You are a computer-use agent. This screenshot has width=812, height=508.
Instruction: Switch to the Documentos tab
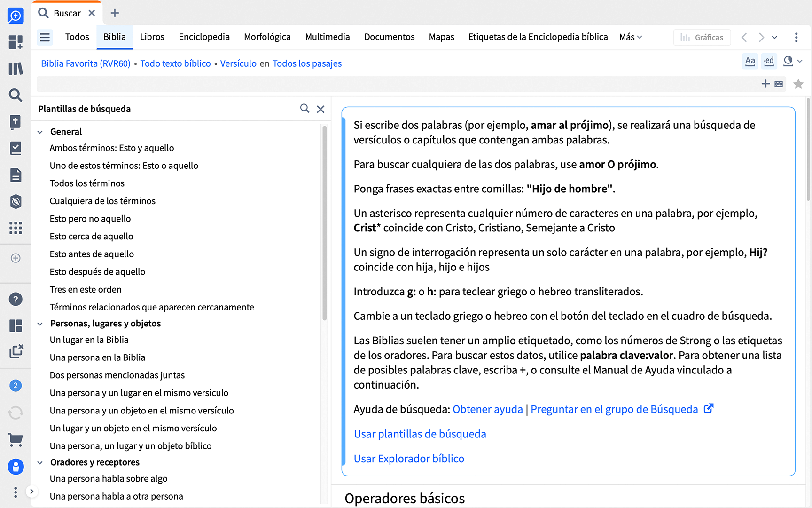pyautogui.click(x=390, y=37)
